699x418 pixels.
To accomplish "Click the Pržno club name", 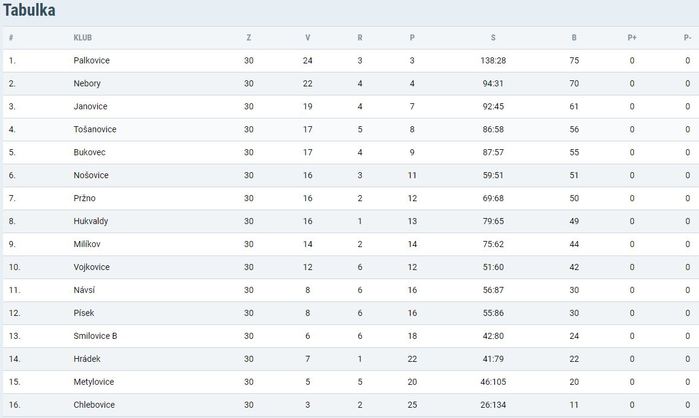I will click(84, 198).
